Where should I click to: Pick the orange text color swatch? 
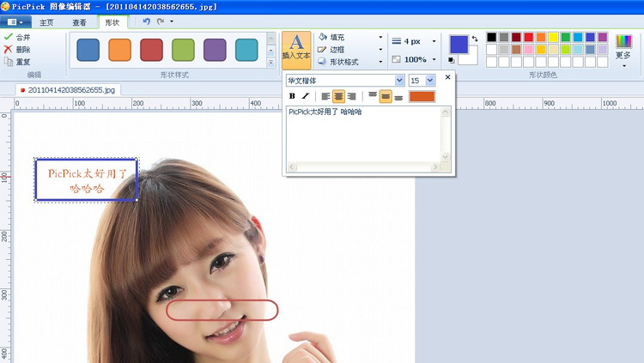[x=422, y=96]
